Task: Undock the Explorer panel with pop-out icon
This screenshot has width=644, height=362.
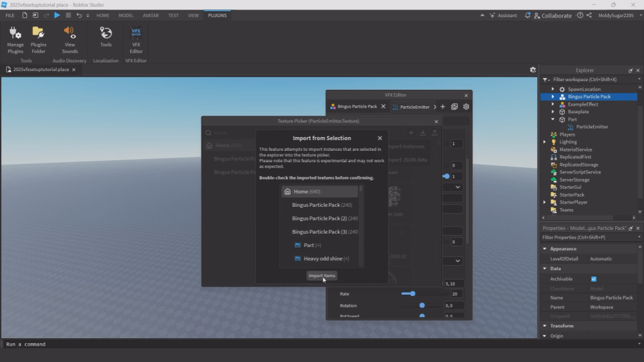Action: pos(630,70)
